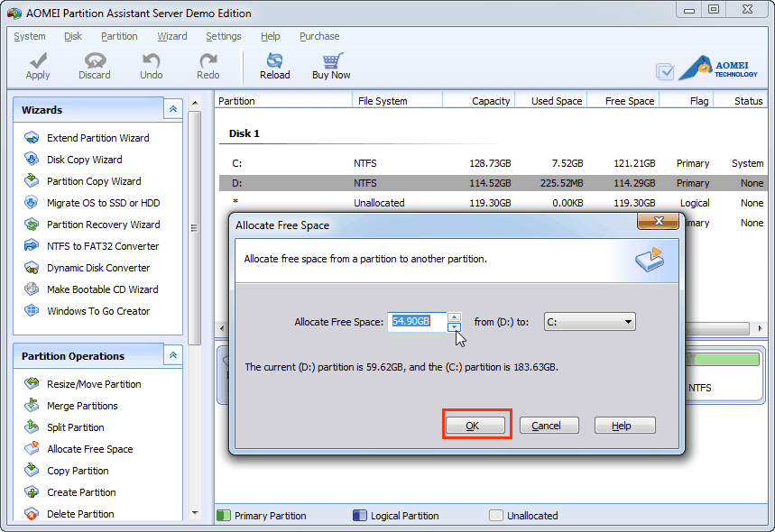This screenshot has width=775, height=532.
Task: Collapse the Partition Operations panel
Action: pos(173,355)
